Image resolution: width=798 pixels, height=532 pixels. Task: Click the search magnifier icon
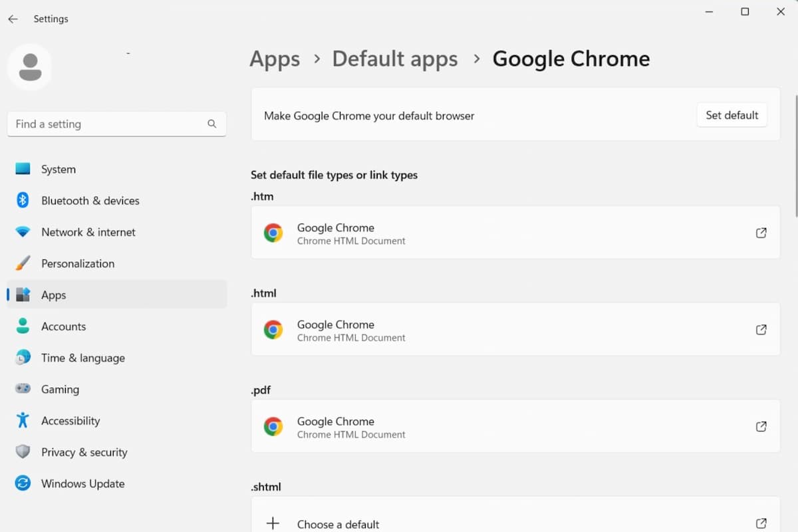211,124
